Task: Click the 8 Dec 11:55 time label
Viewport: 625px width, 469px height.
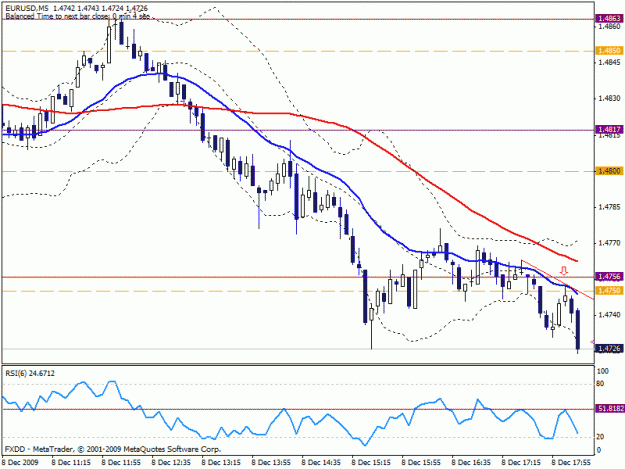Action: pyautogui.click(x=121, y=463)
